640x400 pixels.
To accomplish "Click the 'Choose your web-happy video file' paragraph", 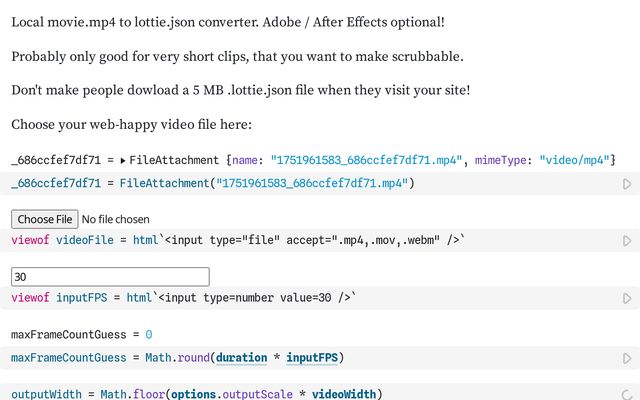I will 131,124.
